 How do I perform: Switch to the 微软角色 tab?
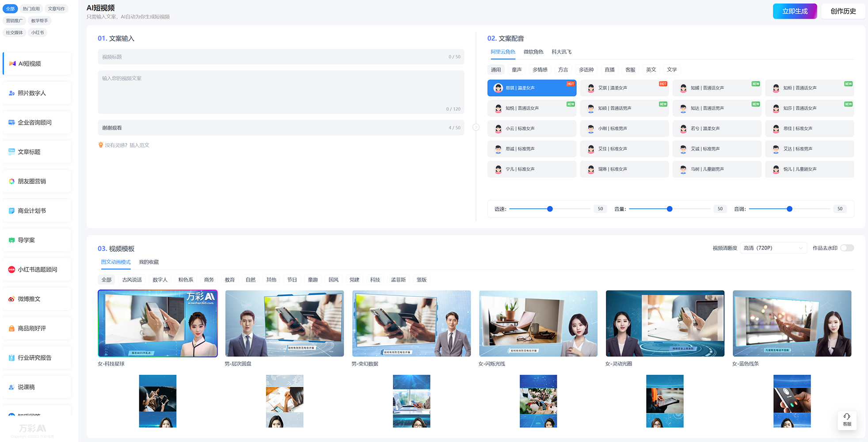tap(533, 52)
